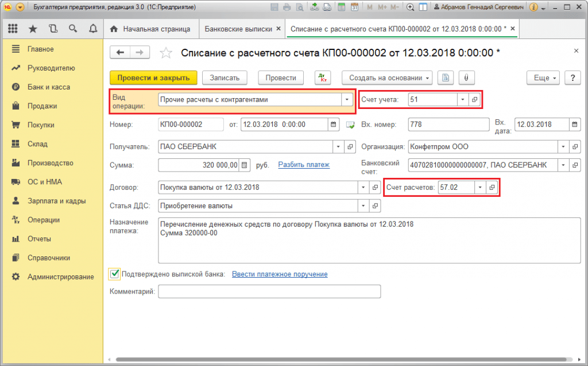Expand Организация dropdown arrow
Screen dimensions: 588x366
tap(563, 147)
